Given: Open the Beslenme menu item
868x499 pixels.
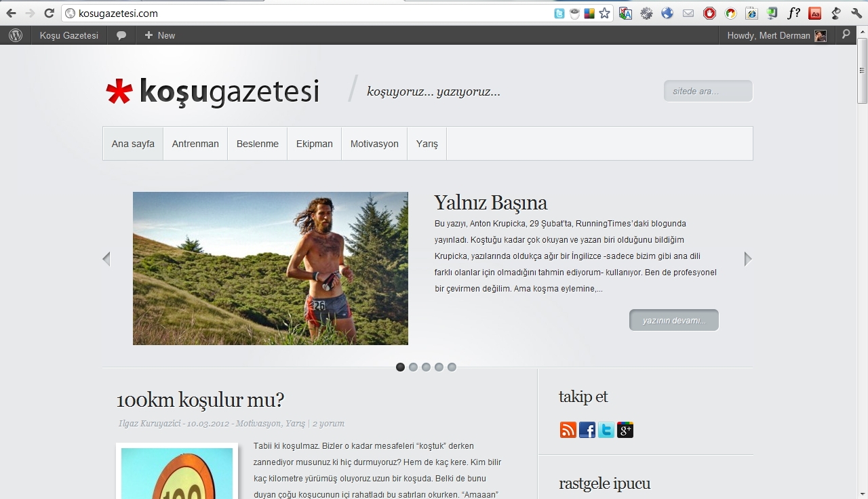Looking at the screenshot, I should [x=258, y=144].
